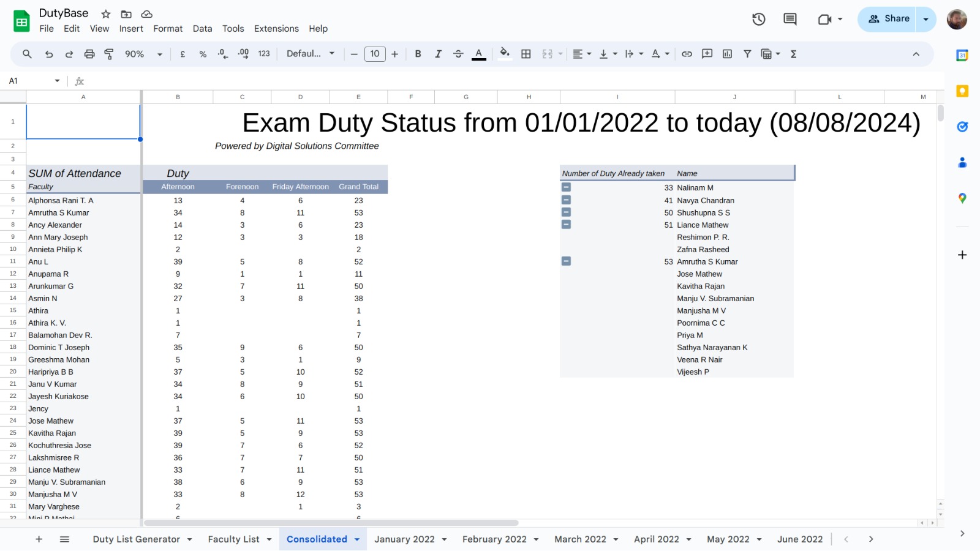Collapse the pivot group with value 53
Image resolution: width=980 pixels, height=551 pixels.
click(566, 261)
